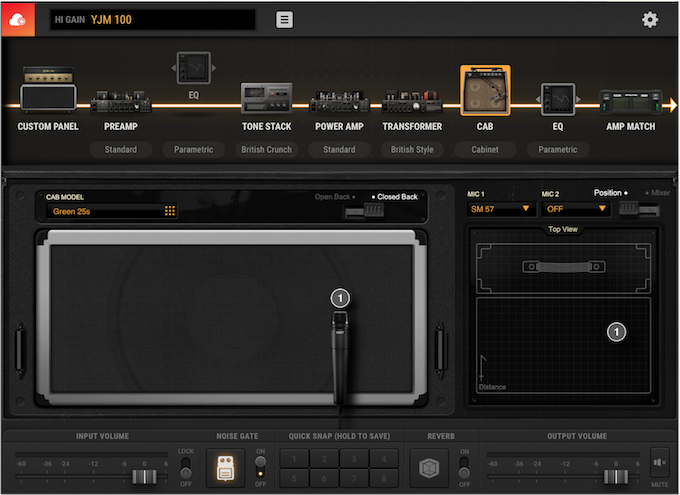The height and width of the screenshot is (495, 680).
Task: Click Quick Snap slot 6
Action: pos(324,478)
